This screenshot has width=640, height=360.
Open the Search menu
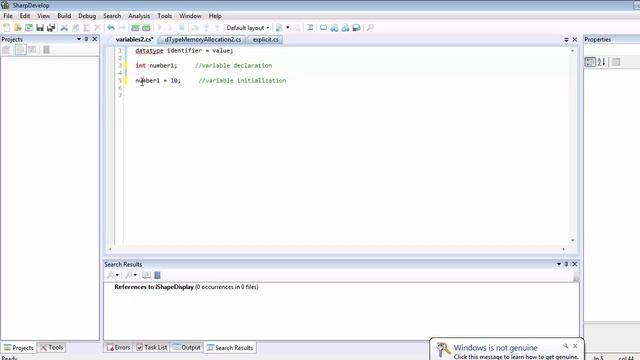point(112,16)
